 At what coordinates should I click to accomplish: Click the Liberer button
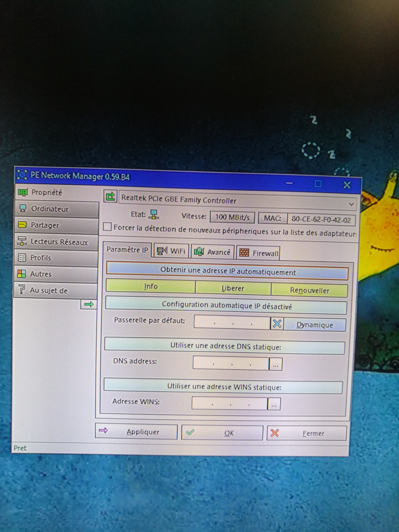tap(233, 288)
